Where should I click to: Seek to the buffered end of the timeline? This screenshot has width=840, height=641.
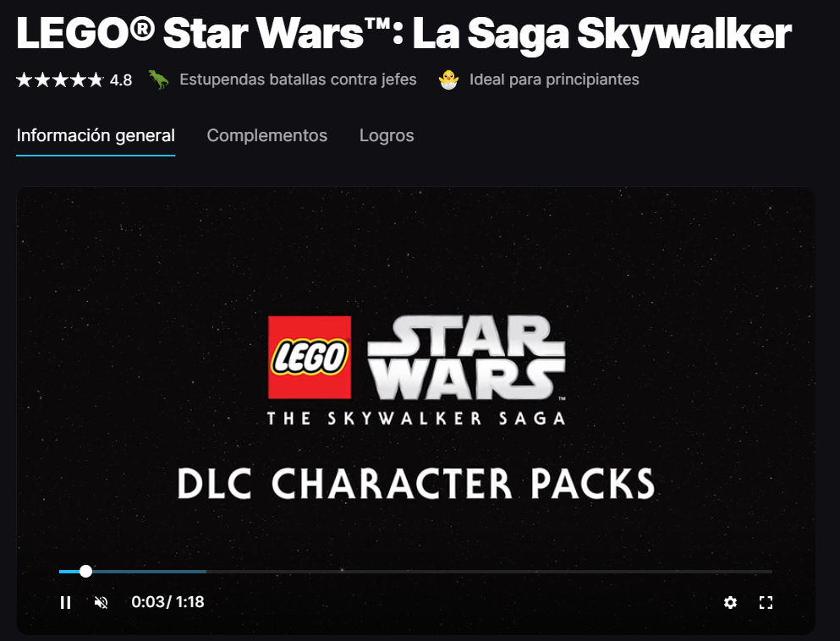pyautogui.click(x=206, y=572)
